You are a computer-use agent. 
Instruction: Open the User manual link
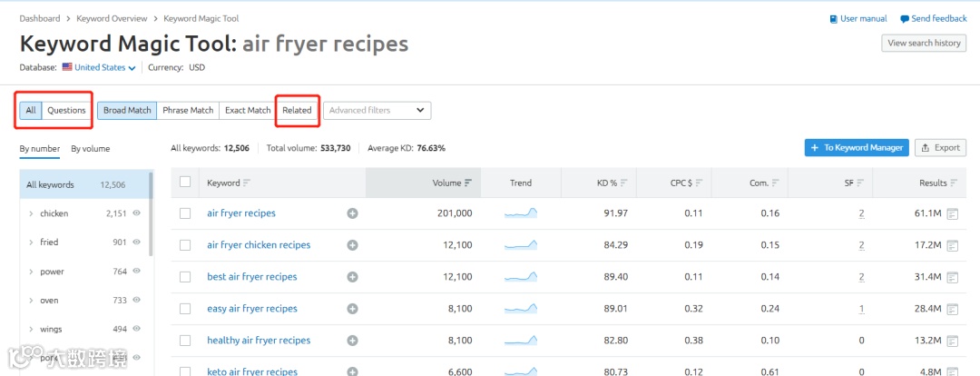tap(858, 19)
